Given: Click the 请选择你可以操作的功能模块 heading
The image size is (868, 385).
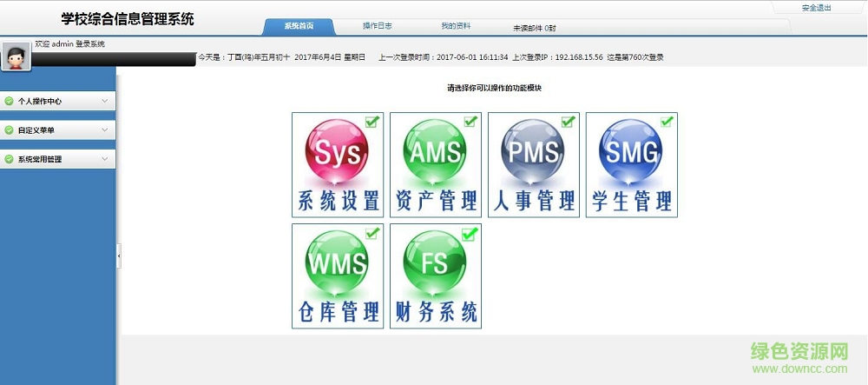Looking at the screenshot, I should click(494, 88).
